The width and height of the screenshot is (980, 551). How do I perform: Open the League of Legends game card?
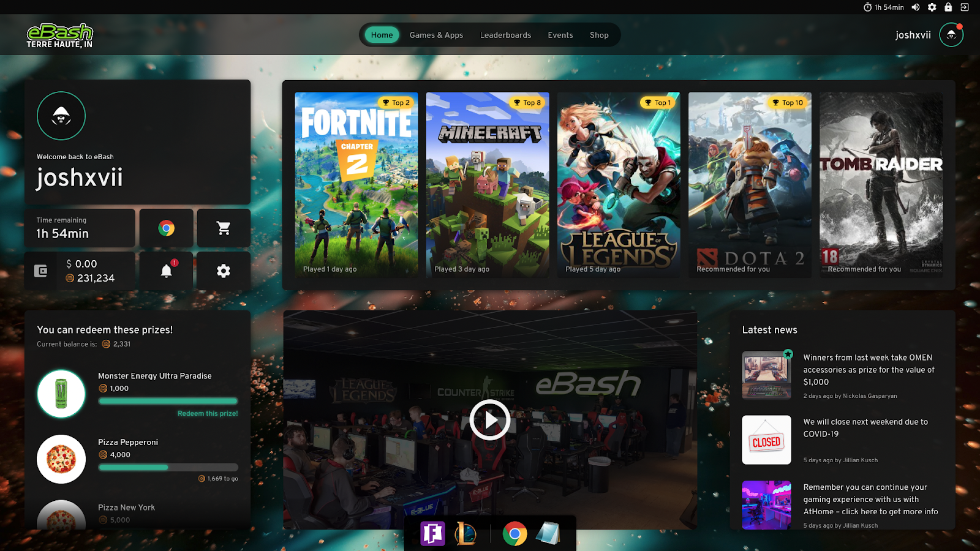619,185
